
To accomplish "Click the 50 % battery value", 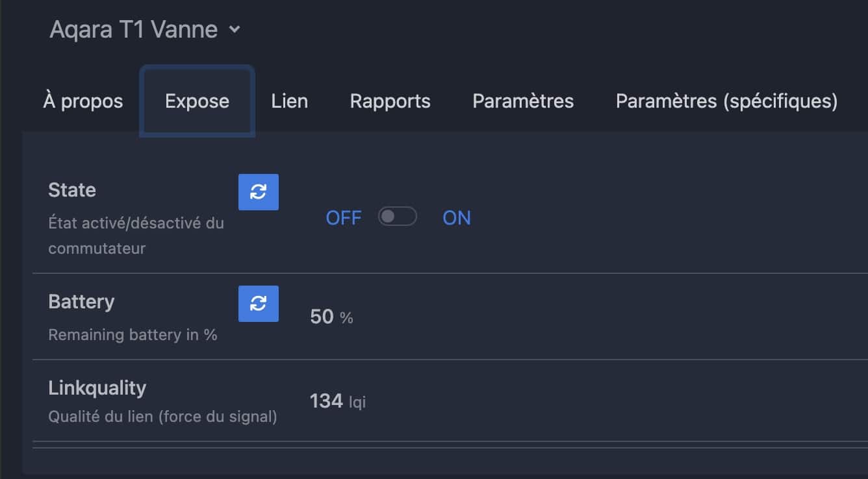I will 331,317.
